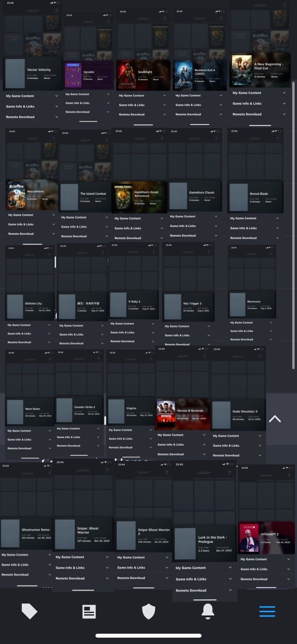Select the Boreal Blade game title
Viewport: 297px width, 644px height.
click(x=259, y=194)
